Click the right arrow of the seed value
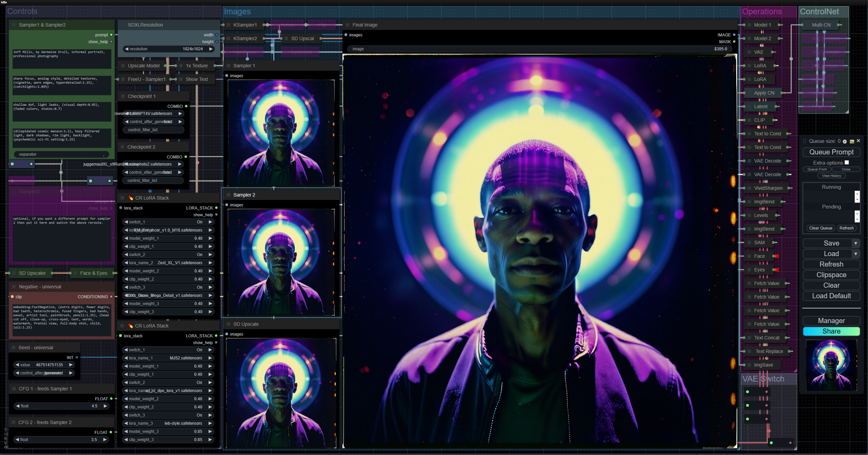The image size is (868, 455). pyautogui.click(x=71, y=365)
